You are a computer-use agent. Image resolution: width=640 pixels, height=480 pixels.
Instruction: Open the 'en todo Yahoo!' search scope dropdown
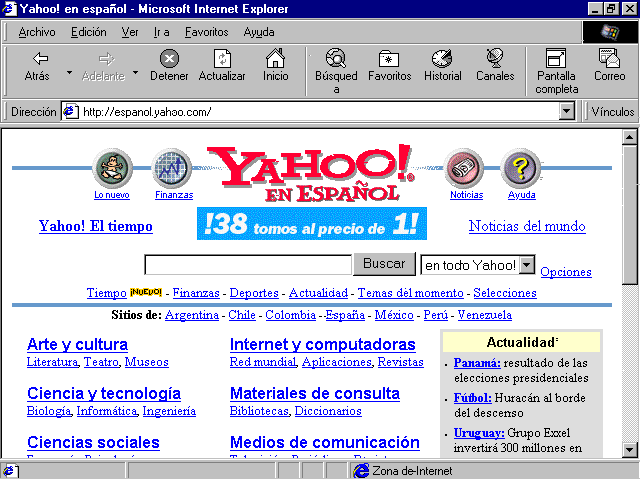[x=528, y=265]
